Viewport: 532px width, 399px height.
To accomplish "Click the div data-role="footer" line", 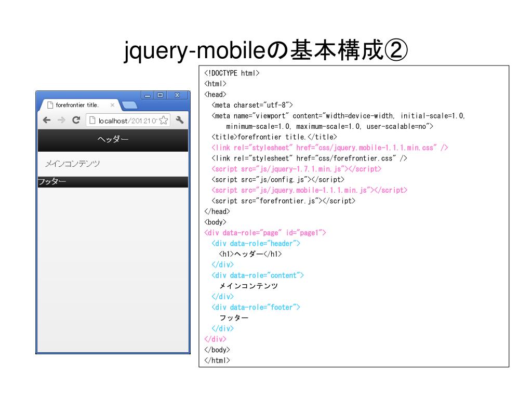I will click(x=256, y=308).
